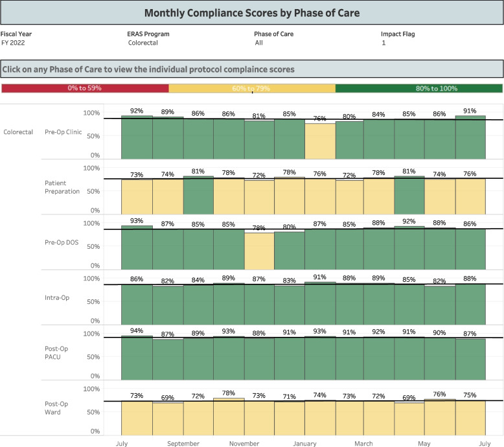Open the Impact Flag filter showing 1

pos(384,43)
